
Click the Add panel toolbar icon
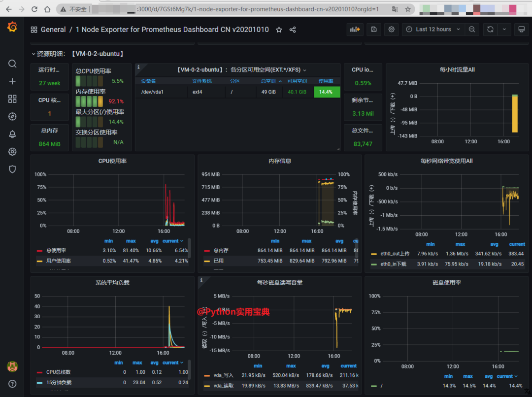click(x=355, y=30)
